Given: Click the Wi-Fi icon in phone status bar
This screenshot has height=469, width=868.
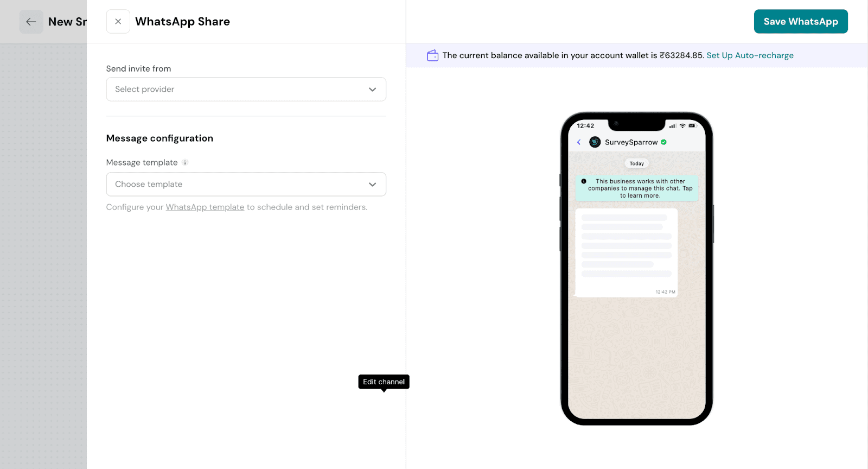Looking at the screenshot, I should (682, 126).
